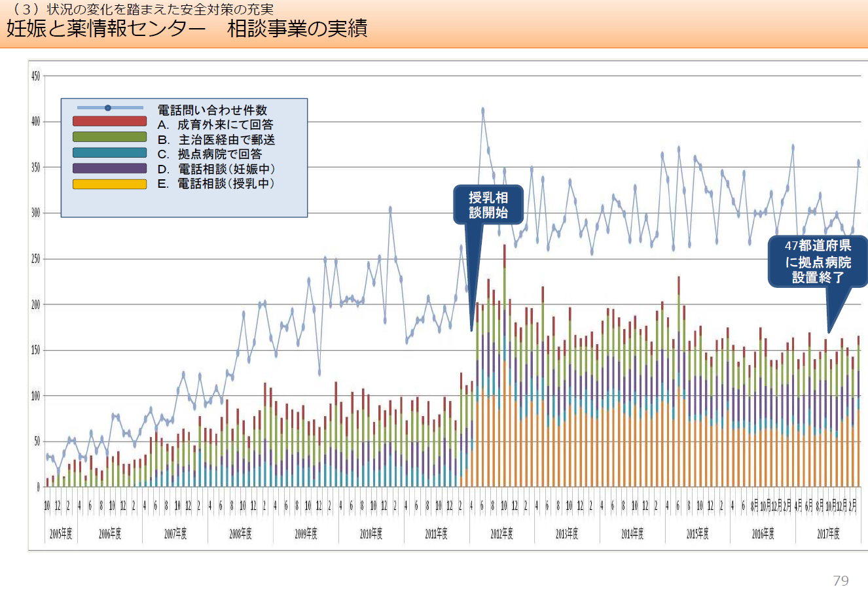Viewport: 868px width, 600px height.
Task: Click the 2012年度 fiscal year label
Action: [x=502, y=535]
